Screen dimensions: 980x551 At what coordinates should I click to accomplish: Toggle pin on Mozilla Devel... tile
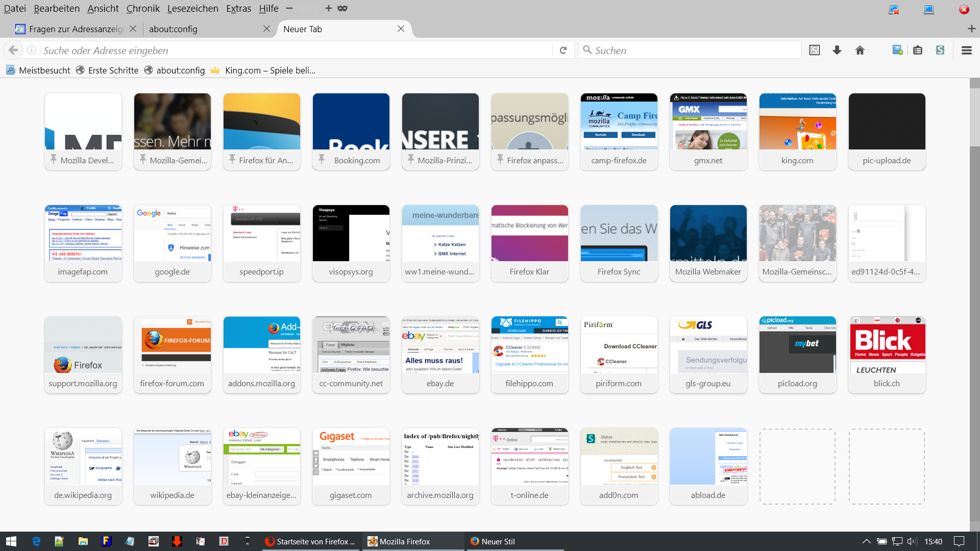coord(54,159)
